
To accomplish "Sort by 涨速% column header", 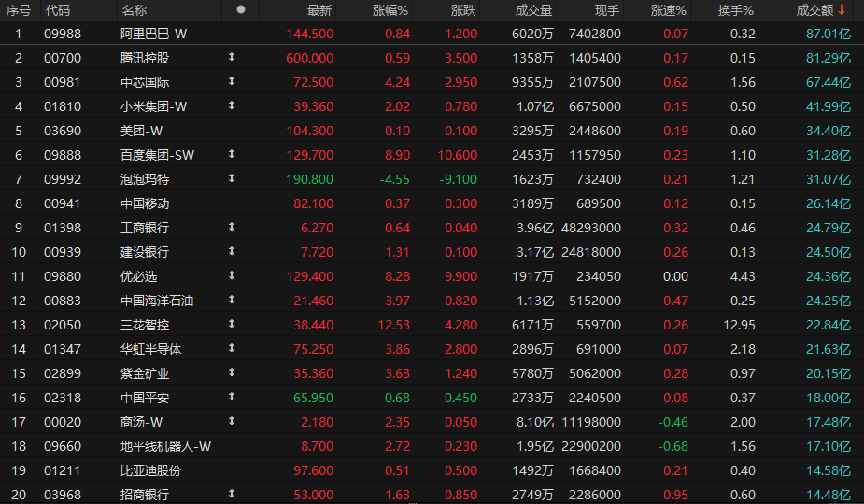I will 669,10.
